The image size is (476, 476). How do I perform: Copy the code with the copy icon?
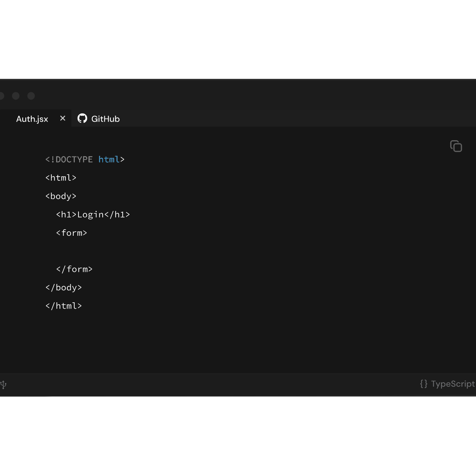pyautogui.click(x=456, y=146)
